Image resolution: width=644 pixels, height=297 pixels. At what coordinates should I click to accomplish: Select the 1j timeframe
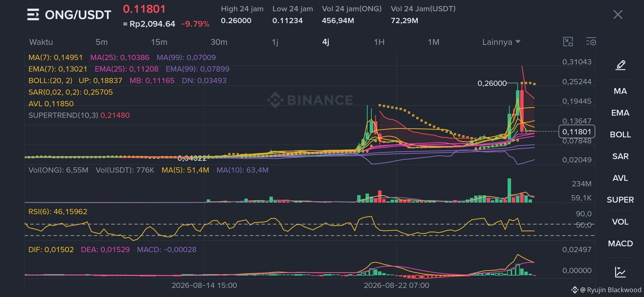[x=275, y=42]
